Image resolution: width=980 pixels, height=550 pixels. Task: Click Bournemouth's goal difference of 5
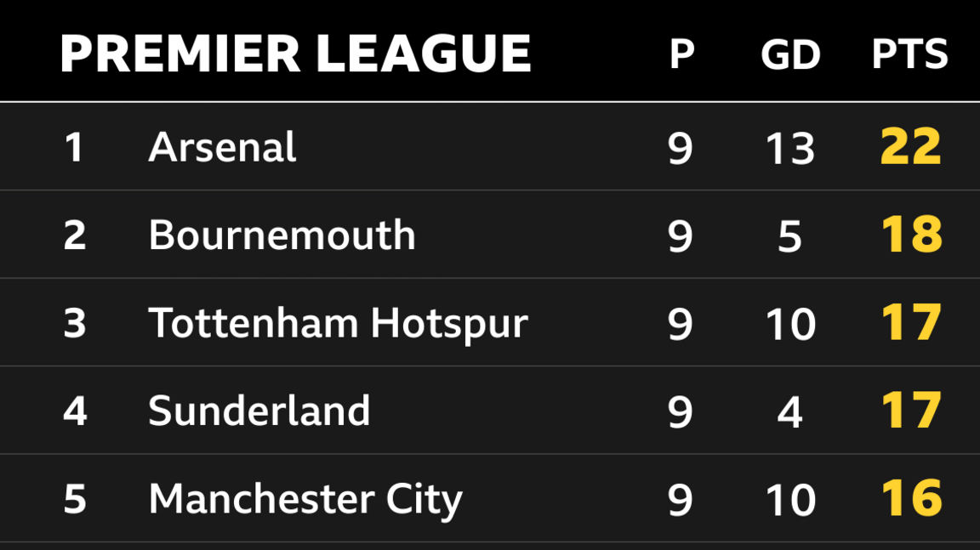tap(790, 235)
